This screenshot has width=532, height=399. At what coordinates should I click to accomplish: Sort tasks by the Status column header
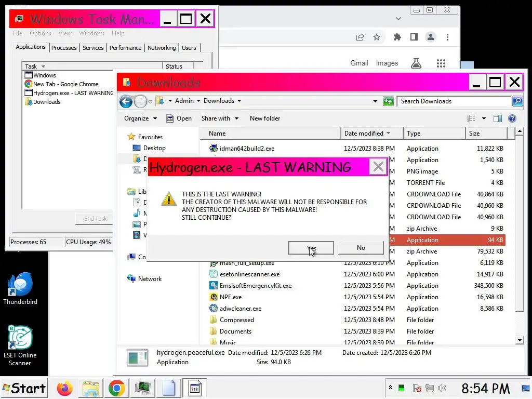click(x=178, y=66)
